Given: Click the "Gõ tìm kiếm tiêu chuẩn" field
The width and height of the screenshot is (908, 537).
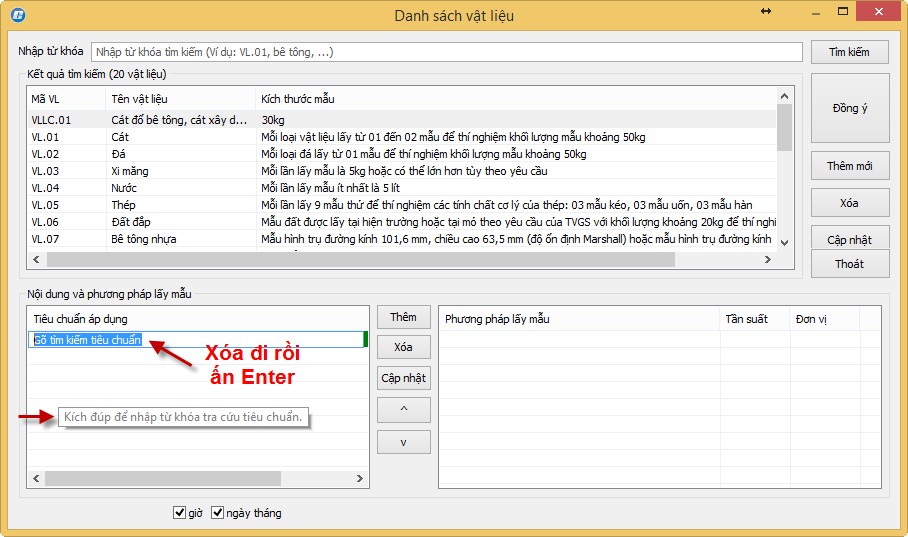Looking at the screenshot, I should [x=196, y=340].
